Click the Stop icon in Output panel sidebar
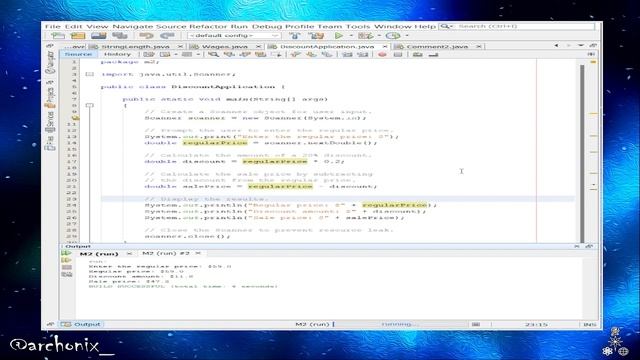Viewport: 640px width, 360px height. [67, 267]
